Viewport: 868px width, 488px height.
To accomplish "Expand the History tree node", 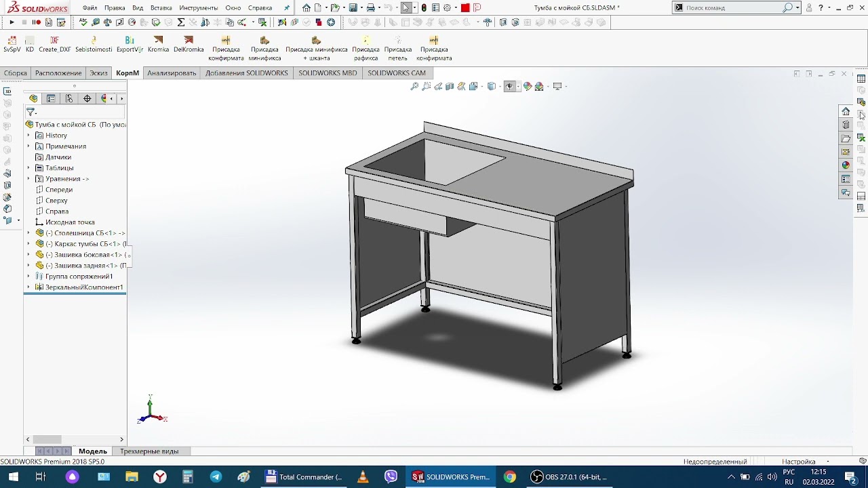I will coord(28,136).
